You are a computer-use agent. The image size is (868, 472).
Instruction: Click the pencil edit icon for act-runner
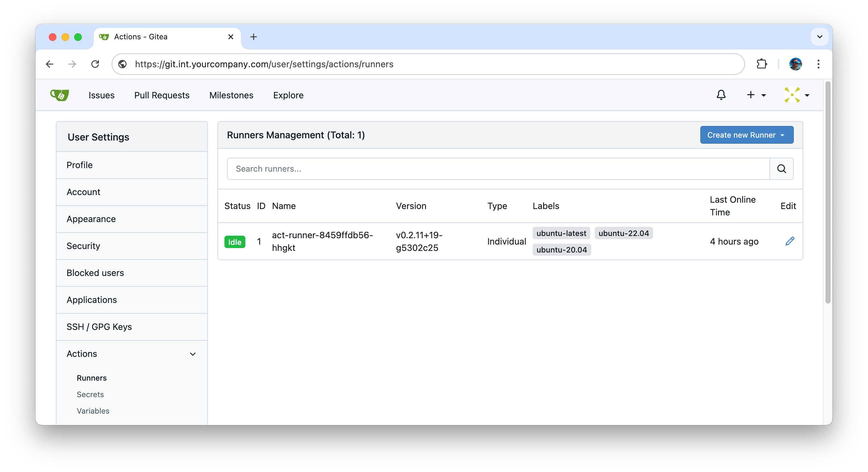pyautogui.click(x=789, y=241)
